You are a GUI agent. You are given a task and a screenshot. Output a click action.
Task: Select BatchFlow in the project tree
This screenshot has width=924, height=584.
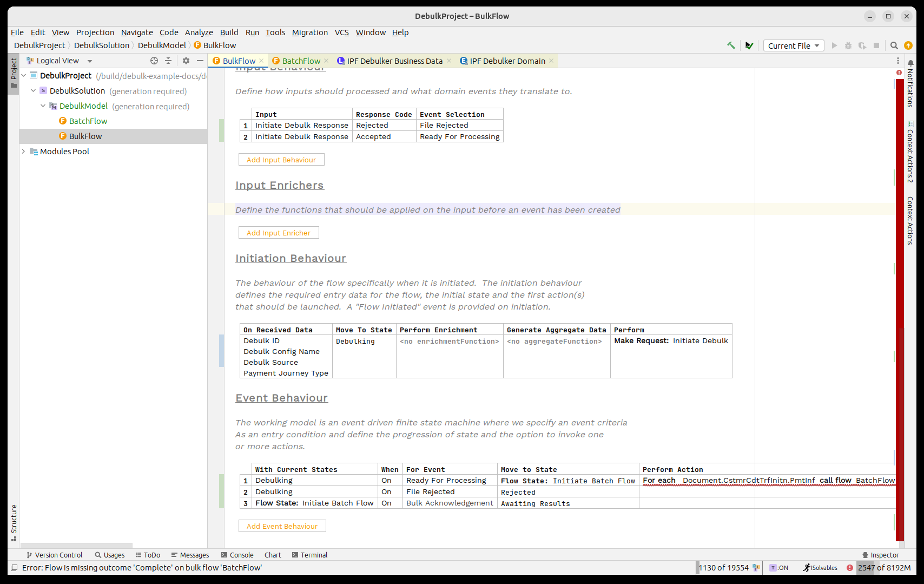point(88,121)
